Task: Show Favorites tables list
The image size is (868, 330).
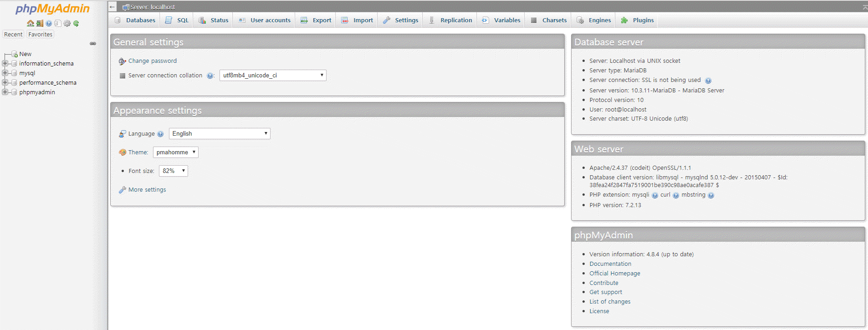Action: (40, 35)
